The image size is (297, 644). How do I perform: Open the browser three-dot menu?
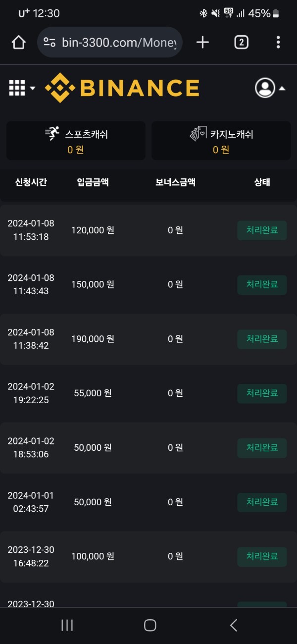click(278, 43)
